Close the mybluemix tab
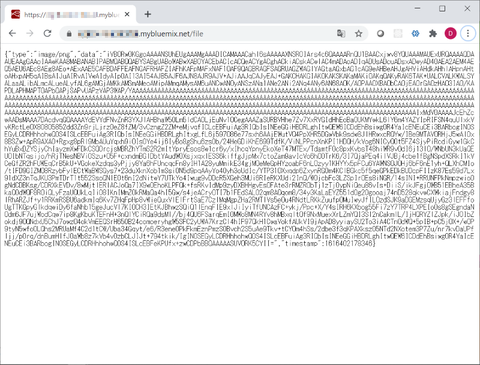This screenshot has width=480, height=365. (x=127, y=15)
